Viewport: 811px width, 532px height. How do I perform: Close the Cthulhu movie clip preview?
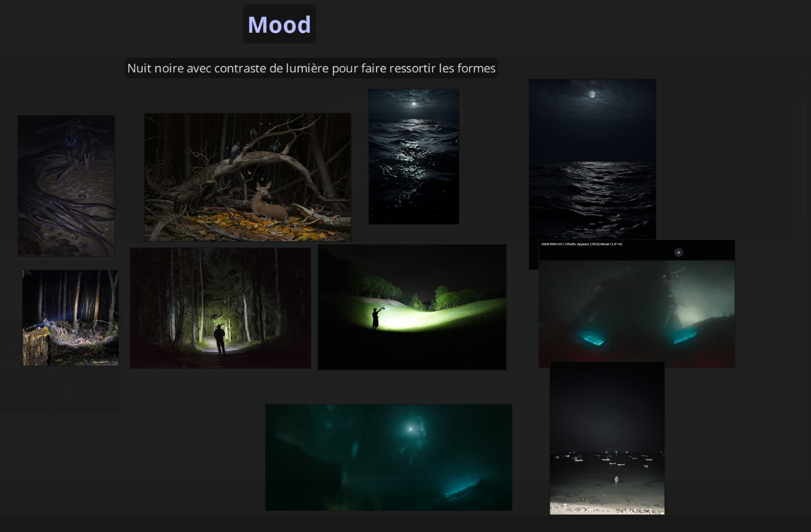click(x=678, y=252)
